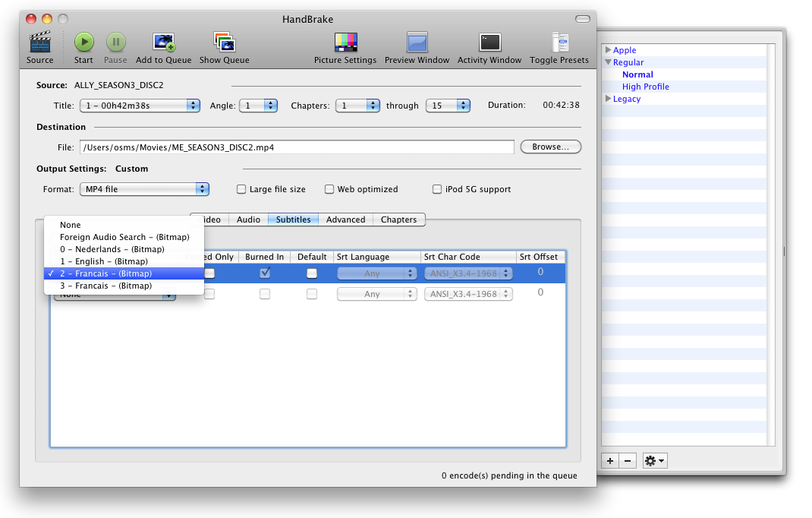Viewport: 812px width, 518px height.
Task: Check Forced Only in selected subtitle row
Action: [209, 273]
